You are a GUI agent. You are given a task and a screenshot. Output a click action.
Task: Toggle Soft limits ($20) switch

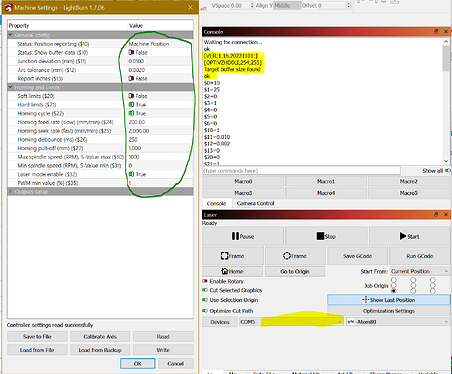[131, 96]
